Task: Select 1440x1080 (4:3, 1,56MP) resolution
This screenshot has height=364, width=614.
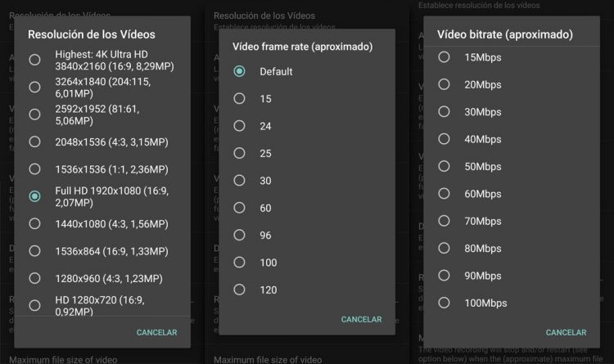Action: pyautogui.click(x=34, y=223)
